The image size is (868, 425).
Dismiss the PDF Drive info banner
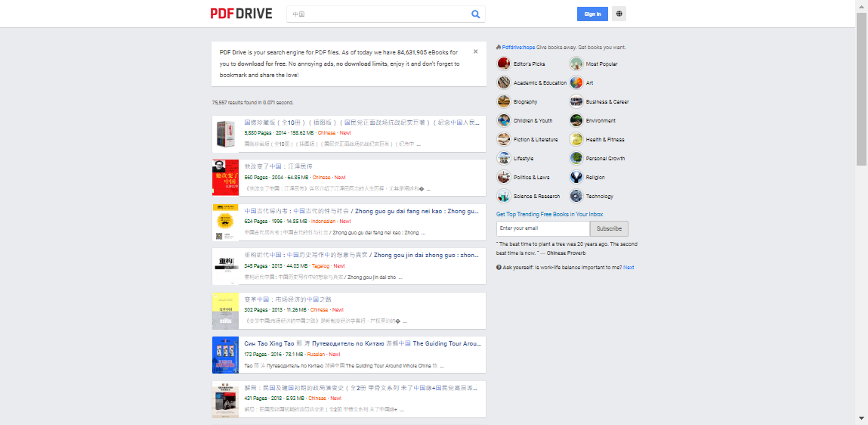coord(475,51)
